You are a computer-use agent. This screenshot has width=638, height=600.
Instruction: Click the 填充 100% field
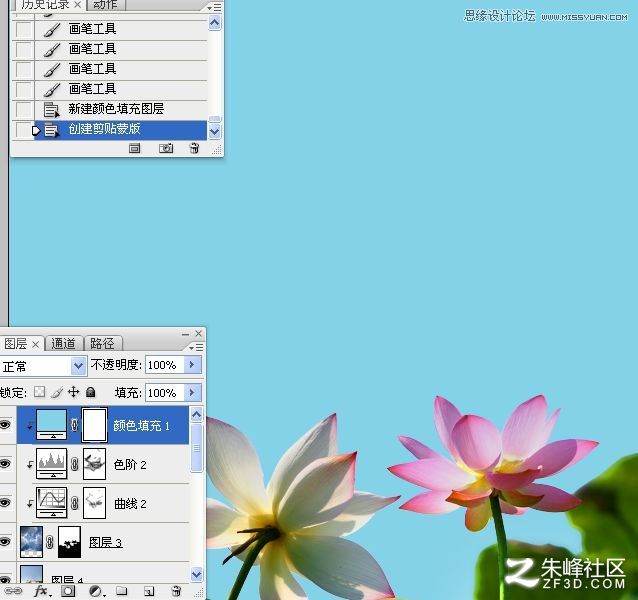tap(164, 393)
